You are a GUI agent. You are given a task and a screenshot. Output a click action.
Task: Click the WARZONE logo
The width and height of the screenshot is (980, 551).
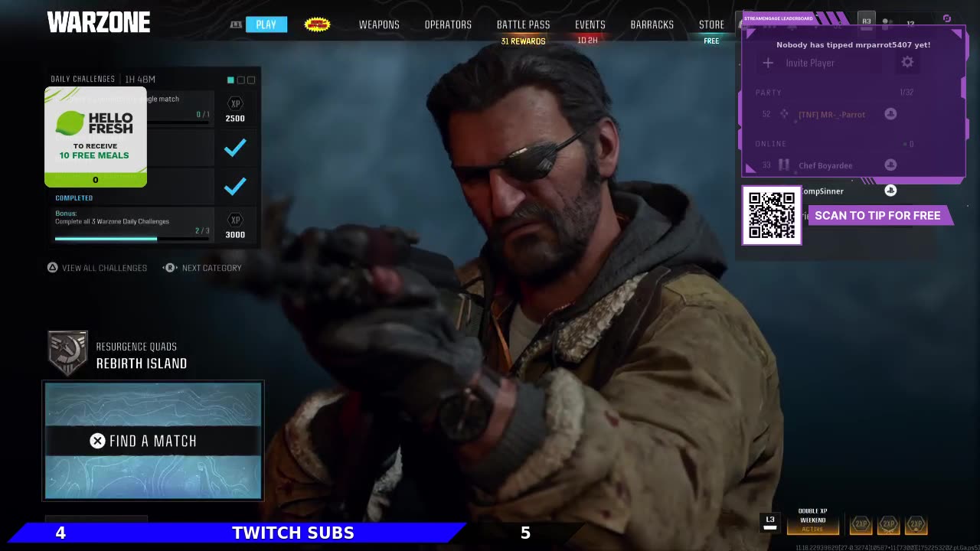(99, 22)
